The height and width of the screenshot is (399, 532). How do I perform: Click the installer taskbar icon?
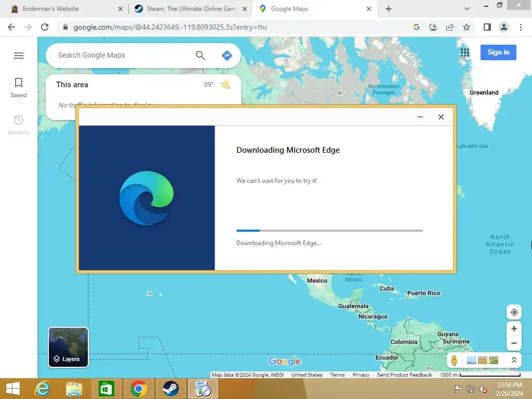pyautogui.click(x=203, y=389)
